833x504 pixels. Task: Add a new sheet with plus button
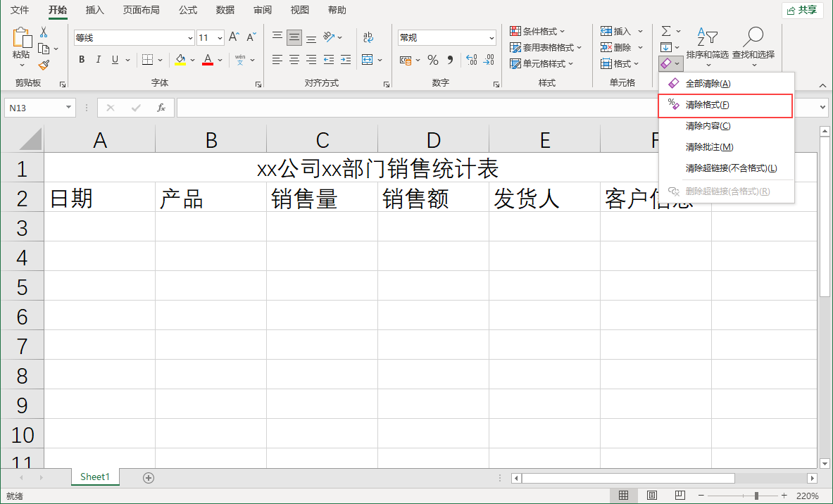(149, 478)
